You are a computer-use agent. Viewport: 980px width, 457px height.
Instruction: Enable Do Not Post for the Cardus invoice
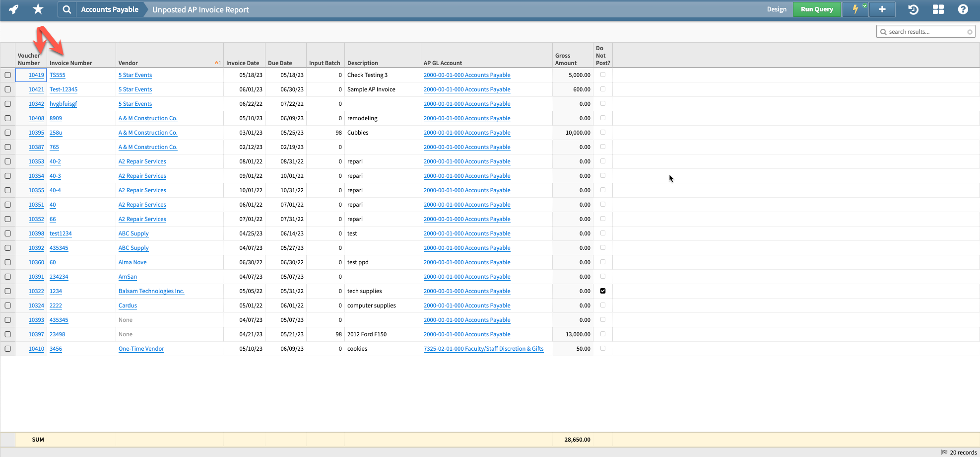coord(603,305)
